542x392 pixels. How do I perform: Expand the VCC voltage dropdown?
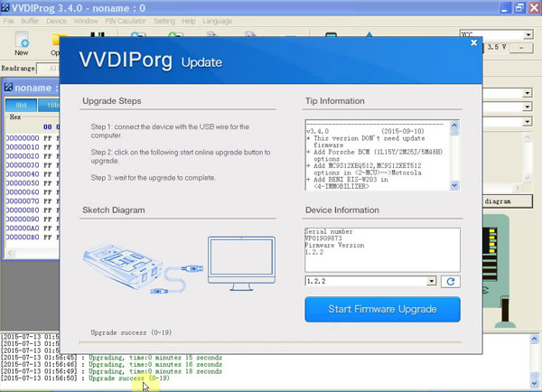528,34
